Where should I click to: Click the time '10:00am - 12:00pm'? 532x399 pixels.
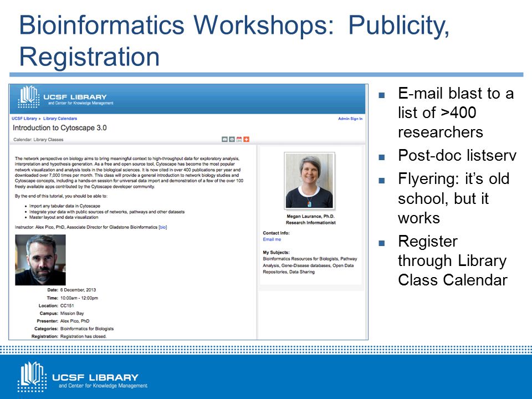point(79,298)
